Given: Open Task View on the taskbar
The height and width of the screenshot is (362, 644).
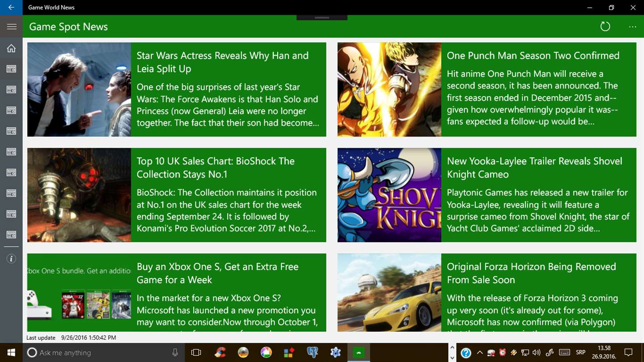Looking at the screenshot, I should (x=196, y=353).
